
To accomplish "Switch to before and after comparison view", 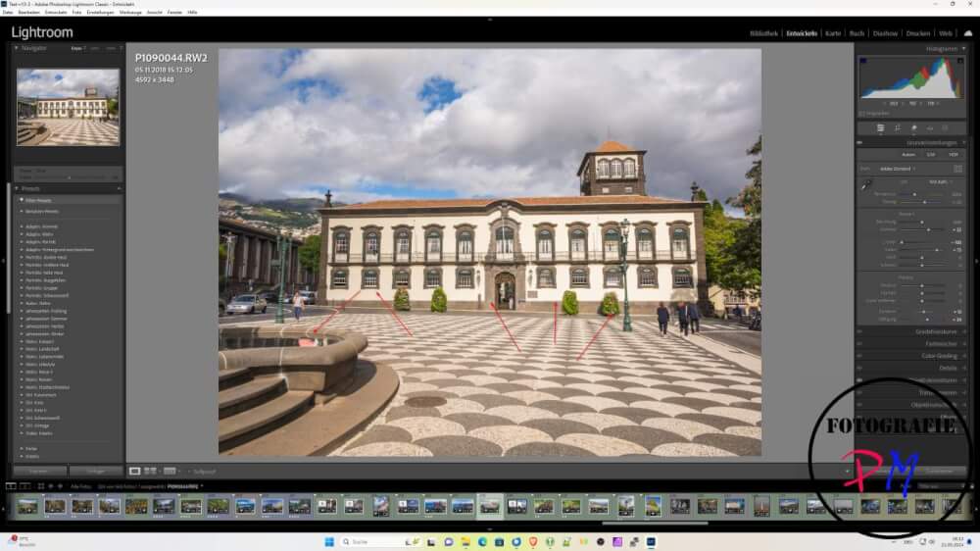I will click(x=151, y=471).
